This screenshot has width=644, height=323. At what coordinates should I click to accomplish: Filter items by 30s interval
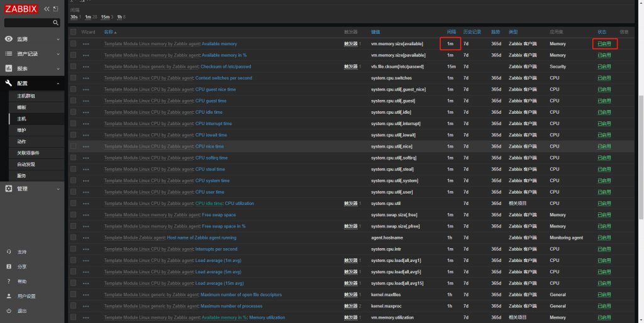pyautogui.click(x=74, y=17)
